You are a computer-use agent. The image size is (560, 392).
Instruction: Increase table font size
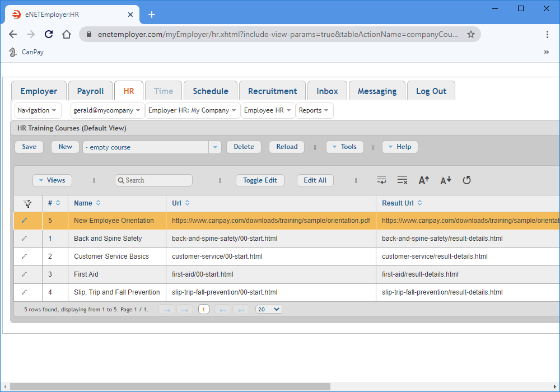tap(424, 180)
